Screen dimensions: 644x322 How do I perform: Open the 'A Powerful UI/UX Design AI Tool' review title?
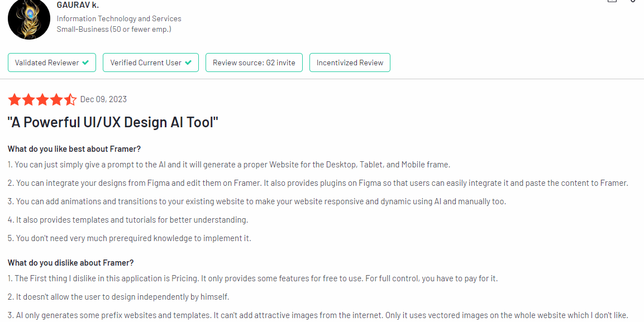coord(113,122)
